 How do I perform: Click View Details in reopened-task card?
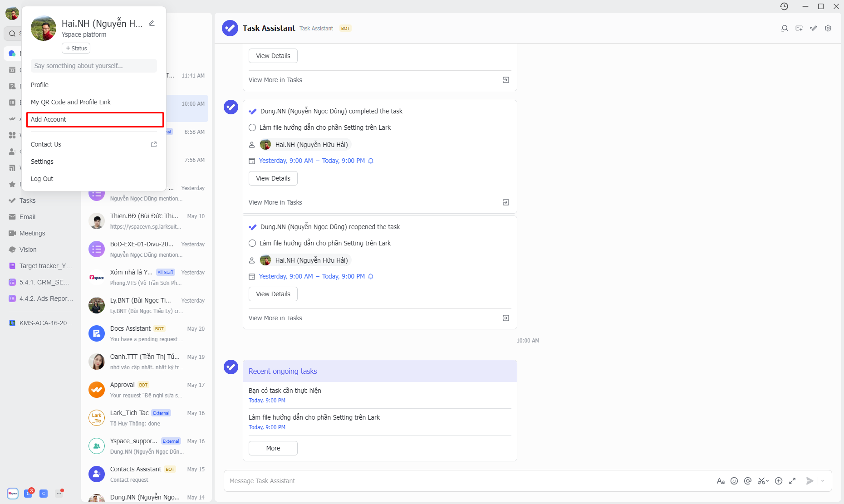tap(273, 294)
